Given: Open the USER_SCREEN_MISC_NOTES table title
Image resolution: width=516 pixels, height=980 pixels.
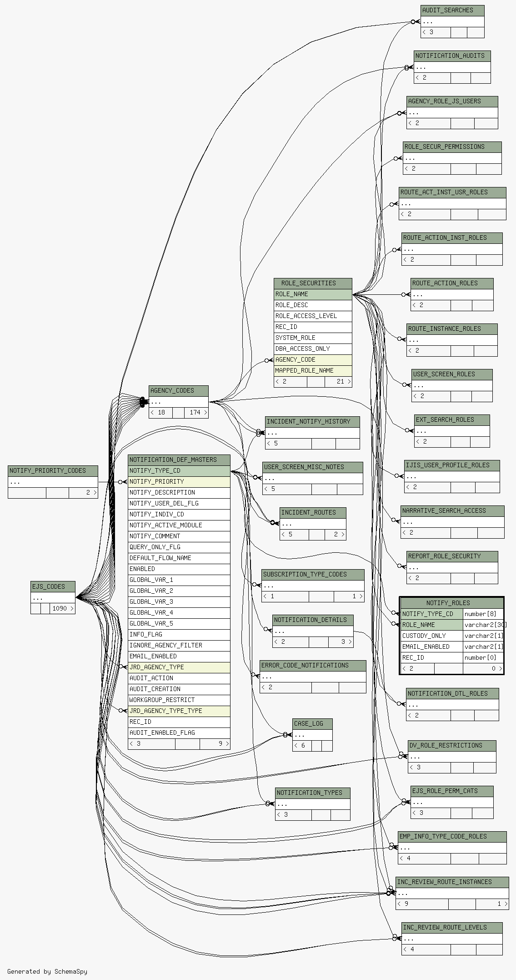Looking at the screenshot, I should [x=313, y=467].
